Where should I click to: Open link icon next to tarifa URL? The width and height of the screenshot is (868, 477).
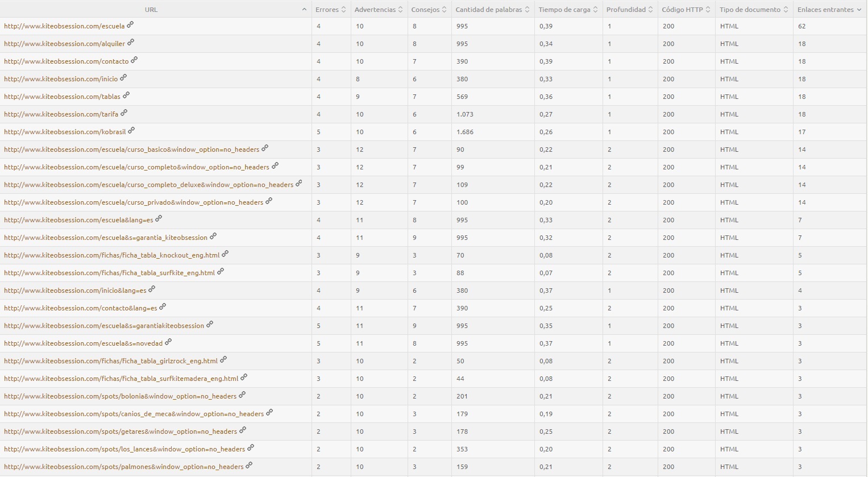point(124,113)
